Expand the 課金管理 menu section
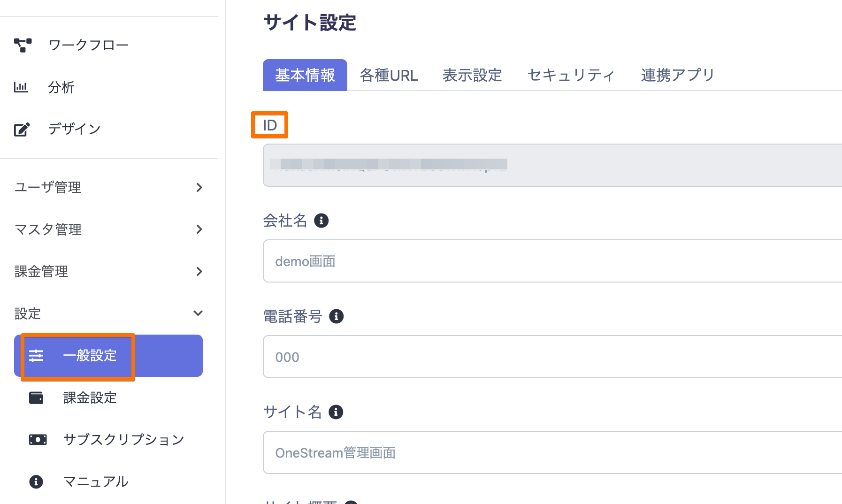This screenshot has height=504, width=842. point(199,271)
